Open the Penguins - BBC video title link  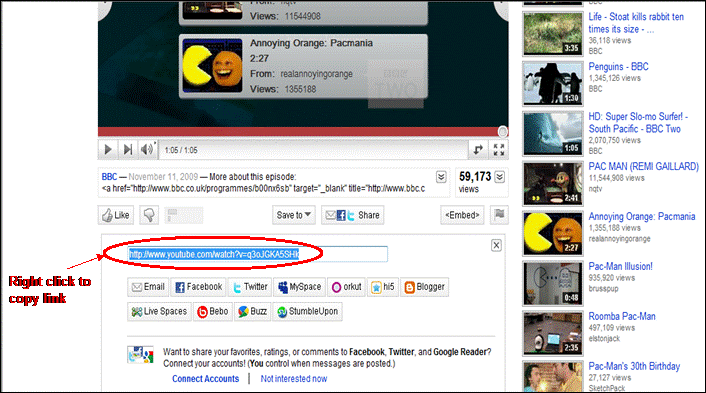click(x=618, y=67)
